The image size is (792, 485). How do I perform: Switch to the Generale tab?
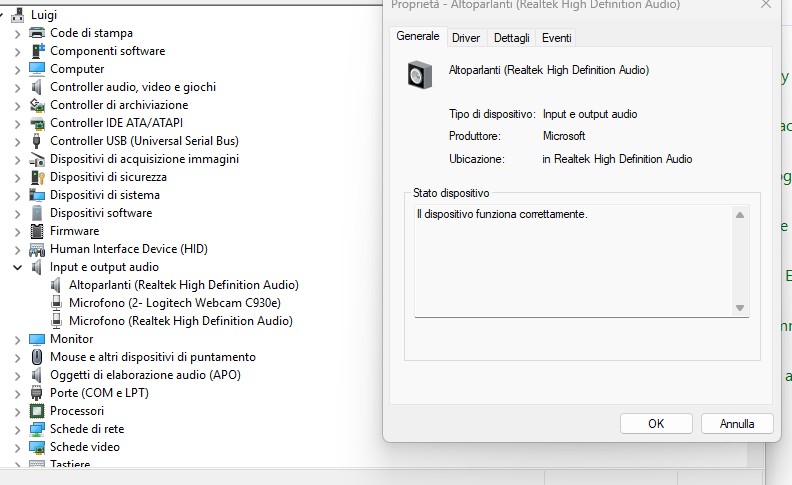(x=418, y=36)
